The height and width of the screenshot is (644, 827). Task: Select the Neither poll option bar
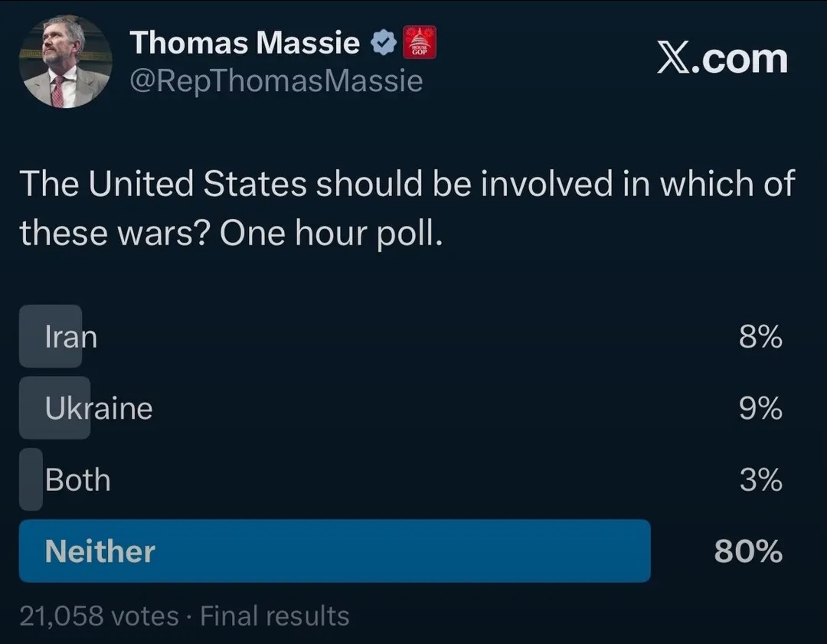point(335,551)
